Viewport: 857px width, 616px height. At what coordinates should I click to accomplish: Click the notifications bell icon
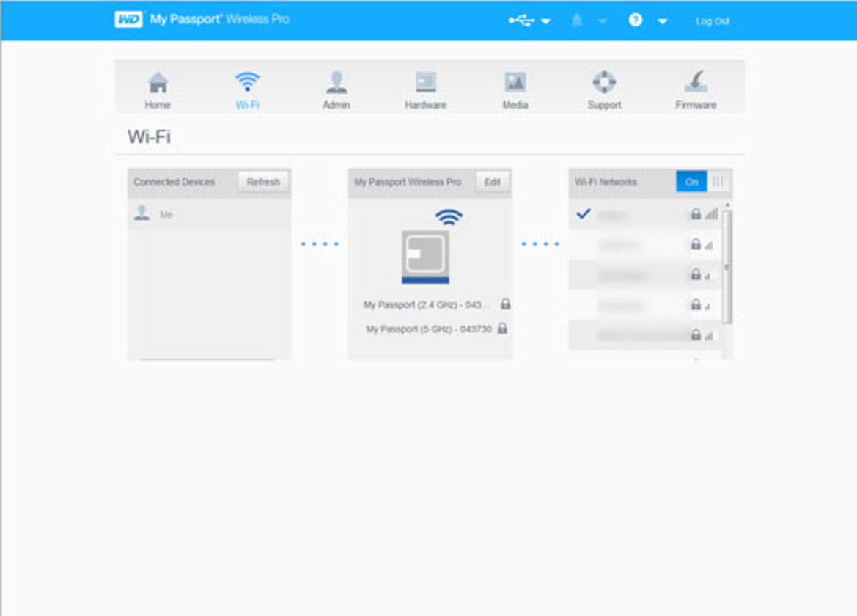pos(577,21)
